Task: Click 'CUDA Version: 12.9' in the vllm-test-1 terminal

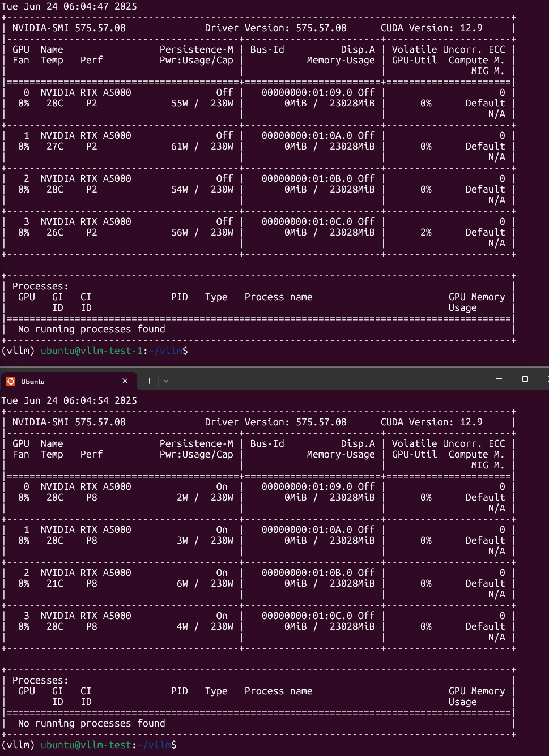Action: point(432,28)
